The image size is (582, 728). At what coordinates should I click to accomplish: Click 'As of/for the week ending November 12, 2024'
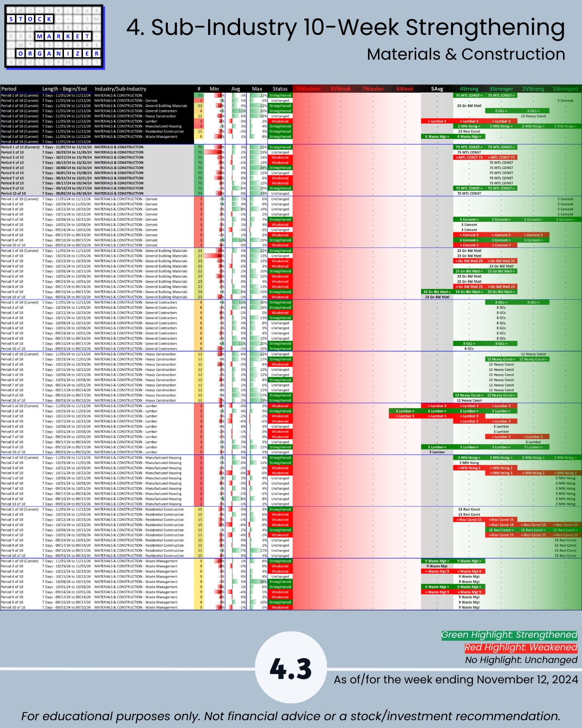pos(456,679)
